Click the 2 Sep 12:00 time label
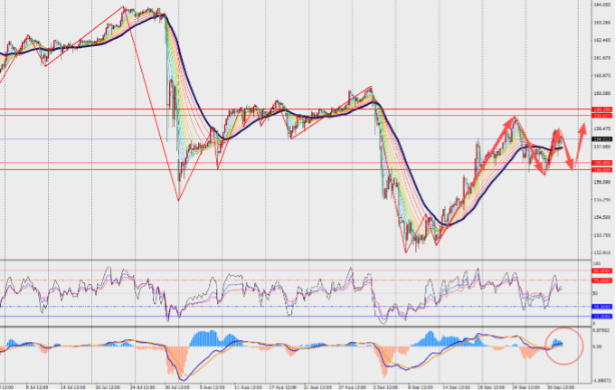The width and height of the screenshot is (616, 390). [x=385, y=387]
